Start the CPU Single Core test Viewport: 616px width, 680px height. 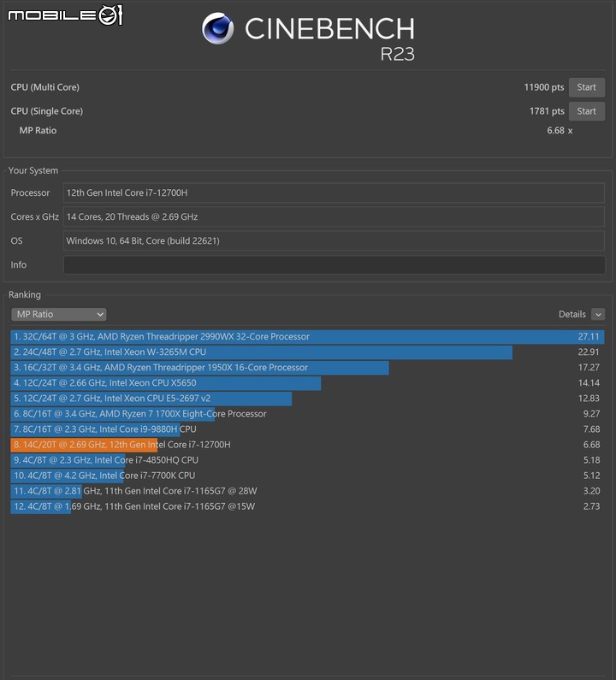pyautogui.click(x=587, y=111)
